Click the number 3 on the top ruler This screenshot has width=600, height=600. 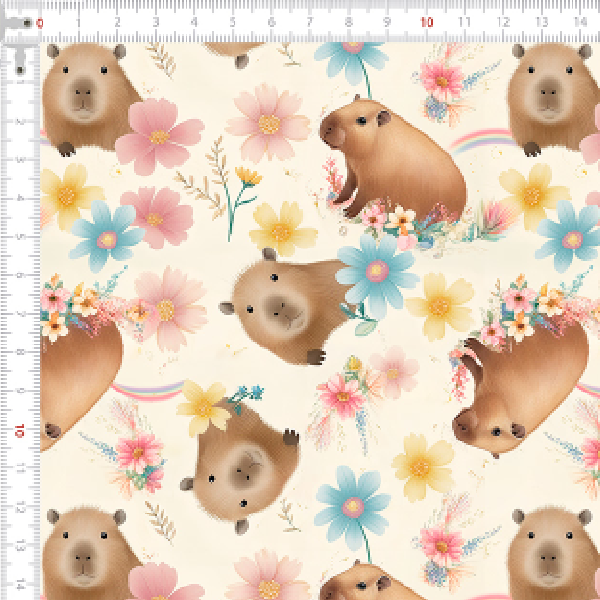click(156, 22)
